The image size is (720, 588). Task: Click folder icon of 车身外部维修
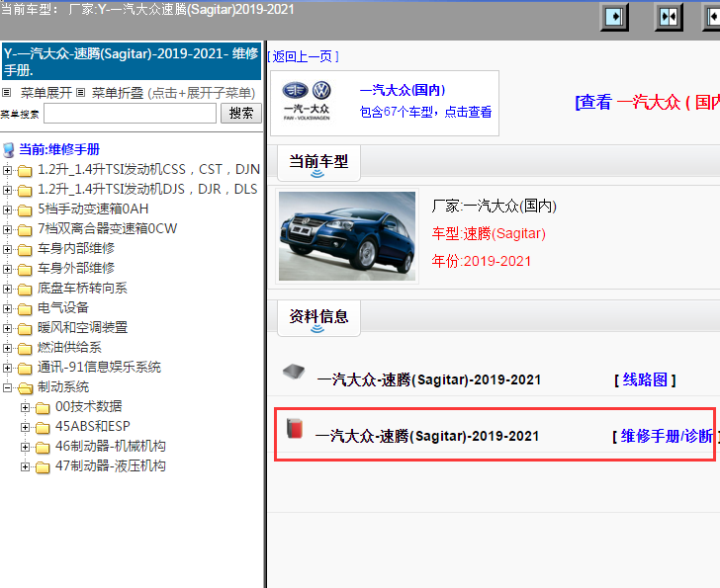coord(25,270)
